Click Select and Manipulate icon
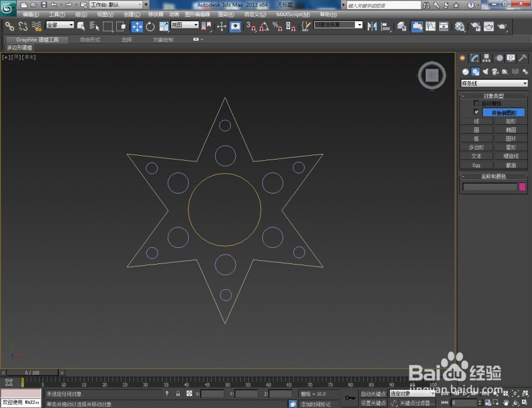The width and height of the screenshot is (532, 408). 221,26
